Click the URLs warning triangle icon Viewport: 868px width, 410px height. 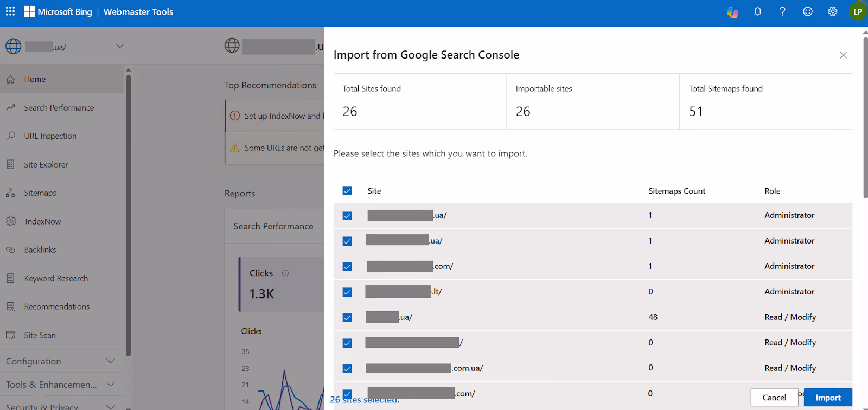(235, 148)
